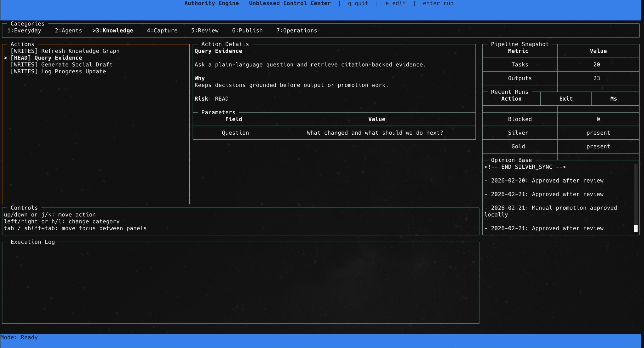Open the 2:Agents category tab

click(x=68, y=31)
